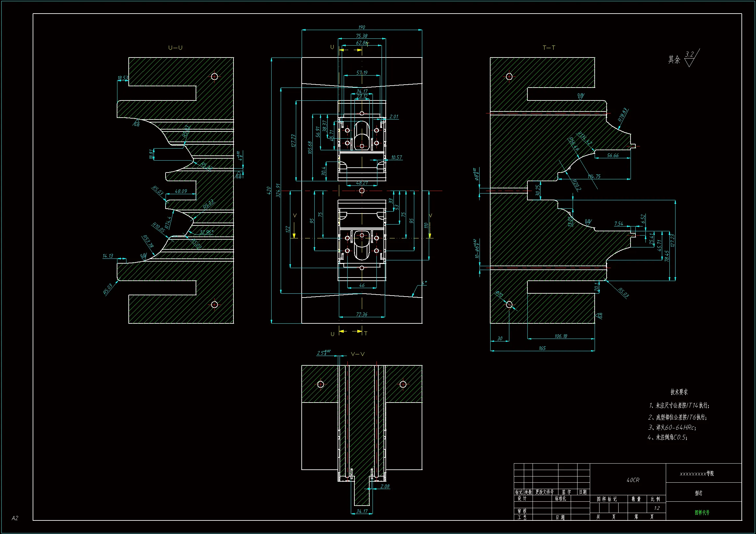This screenshot has width=756, height=534.
Task: Click the 165 width dimension text
Action: tap(542, 348)
